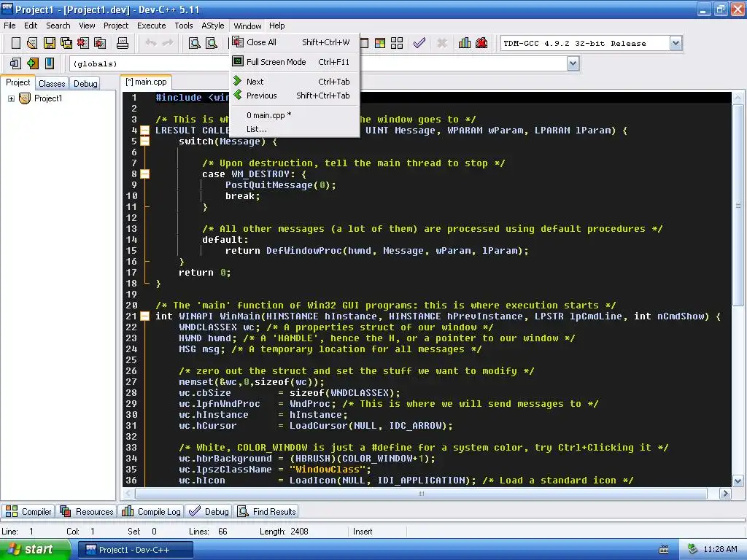Open the Tools menu
Viewport: 747px width, 560px height.
[183, 26]
